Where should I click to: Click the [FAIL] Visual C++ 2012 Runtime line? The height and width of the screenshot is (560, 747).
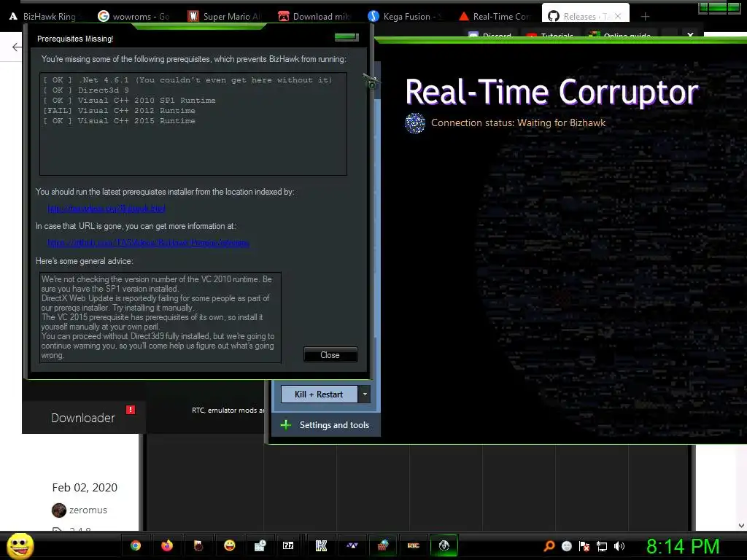point(119,111)
